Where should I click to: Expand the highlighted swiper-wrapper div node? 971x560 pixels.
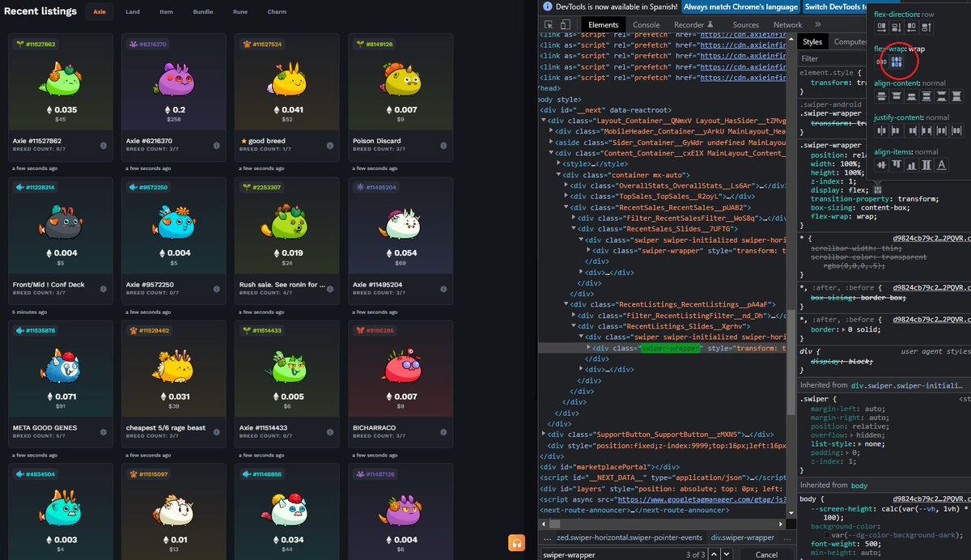(588, 348)
